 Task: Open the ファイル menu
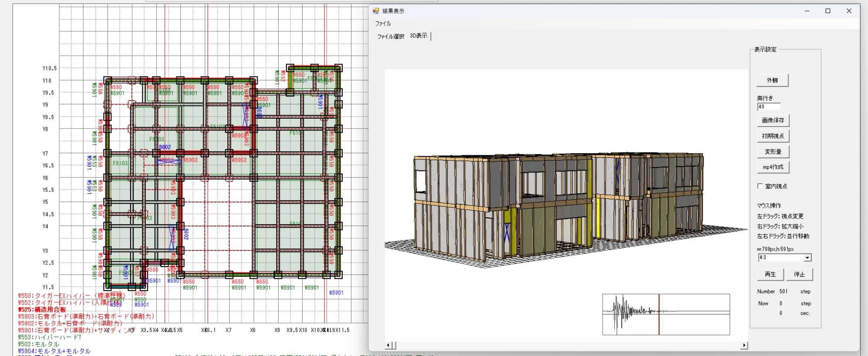tap(383, 24)
